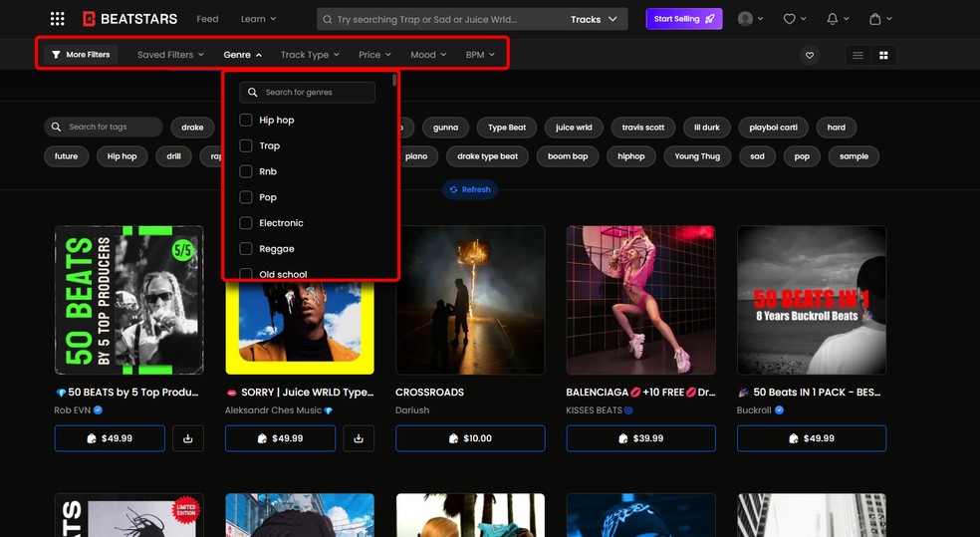Open the BALENCIAGA cover thumbnail
The width and height of the screenshot is (980, 537).
[x=640, y=300]
